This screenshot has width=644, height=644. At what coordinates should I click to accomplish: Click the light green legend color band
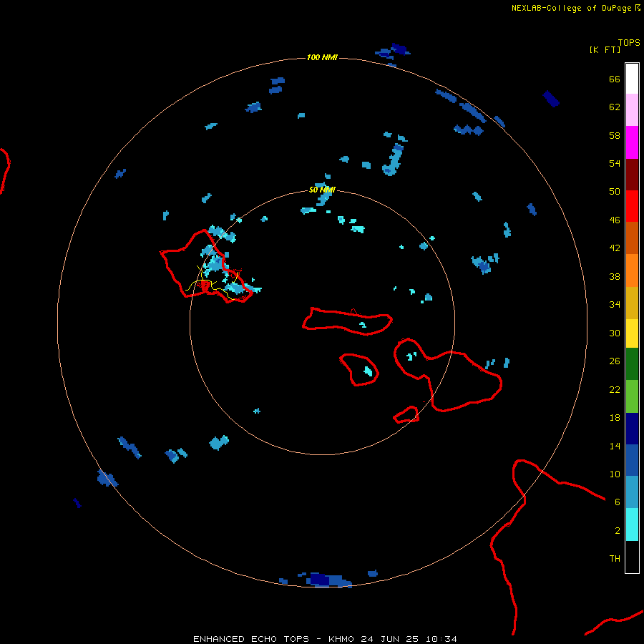632,396
